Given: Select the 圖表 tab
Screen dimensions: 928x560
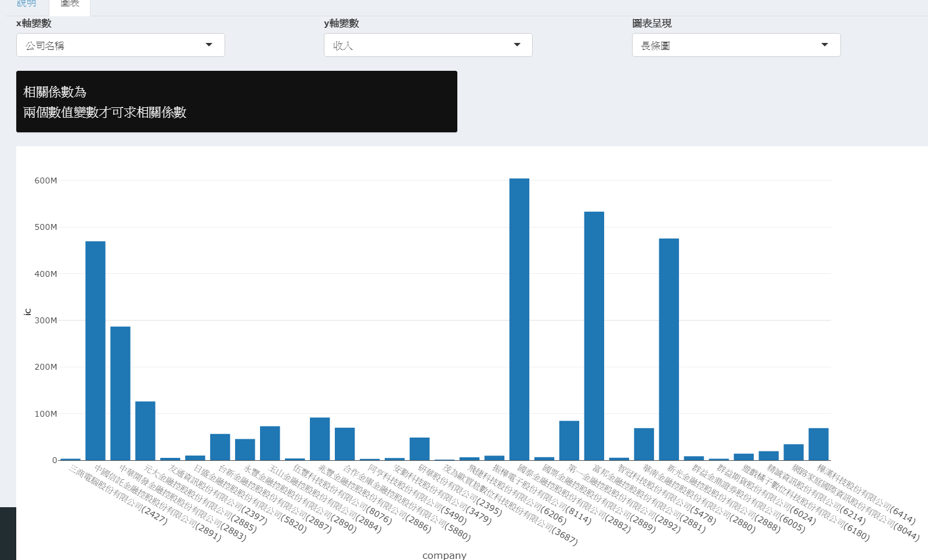Looking at the screenshot, I should 70,5.
